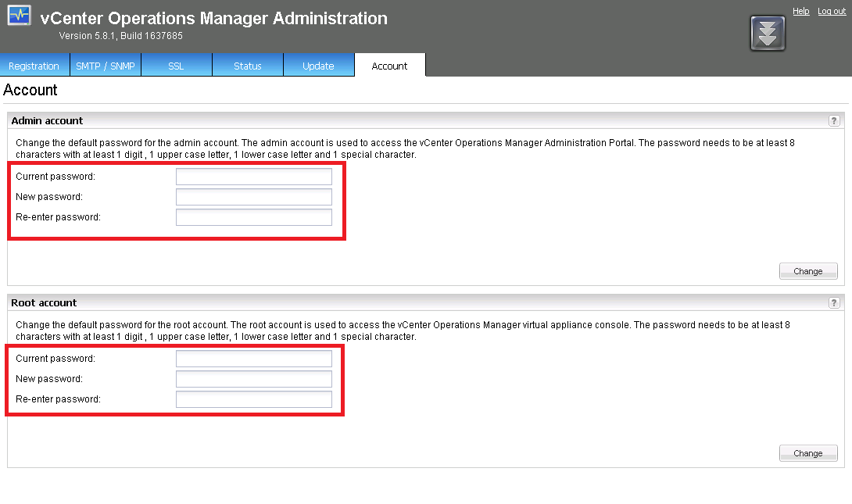Go to the SSL tab
The width and height of the screenshot is (852, 504).
(x=176, y=65)
